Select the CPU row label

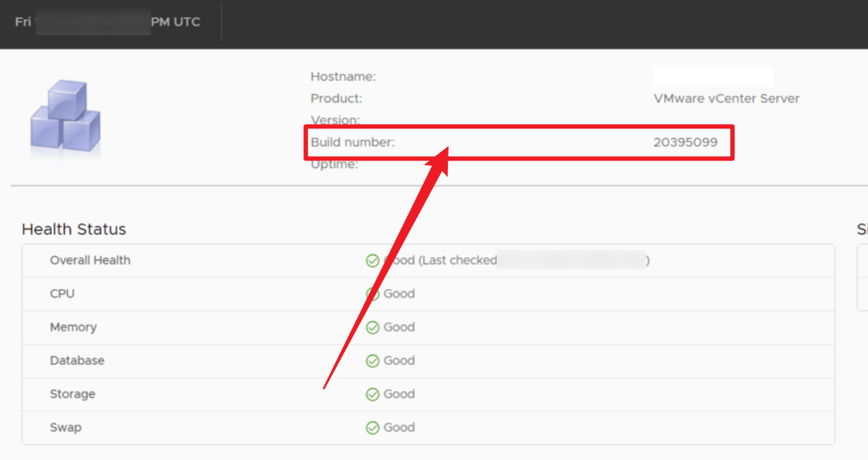point(62,294)
